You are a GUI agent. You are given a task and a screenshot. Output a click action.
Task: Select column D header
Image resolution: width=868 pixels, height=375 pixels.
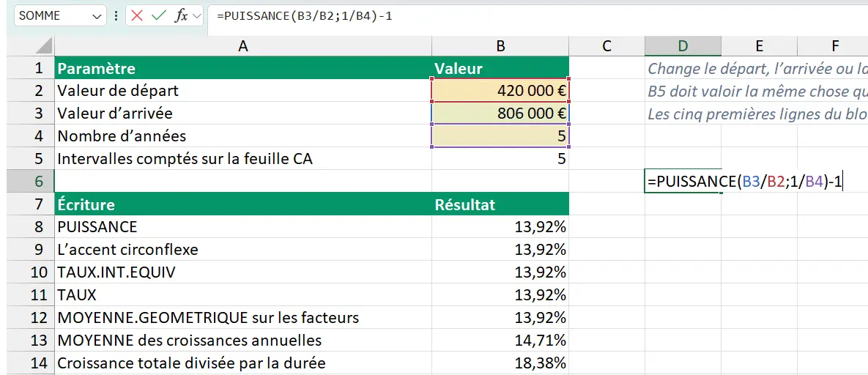pos(683,46)
